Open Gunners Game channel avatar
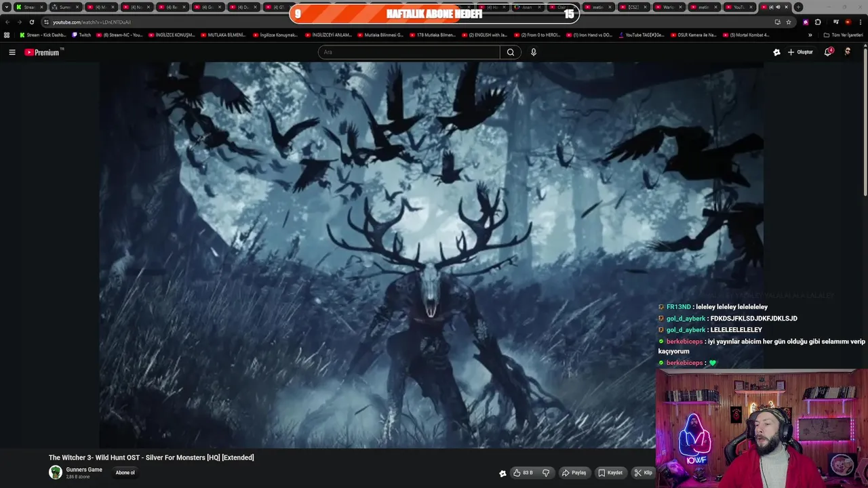 coord(56,472)
